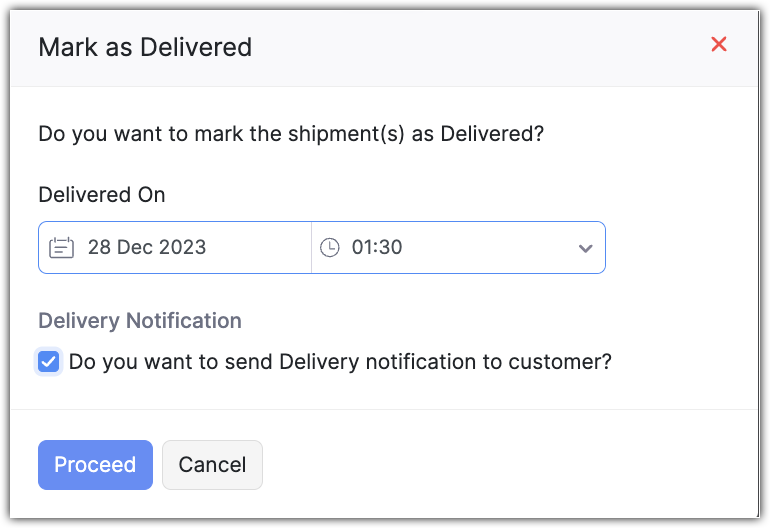Close the Mark as Delivered dialog

pyautogui.click(x=718, y=45)
